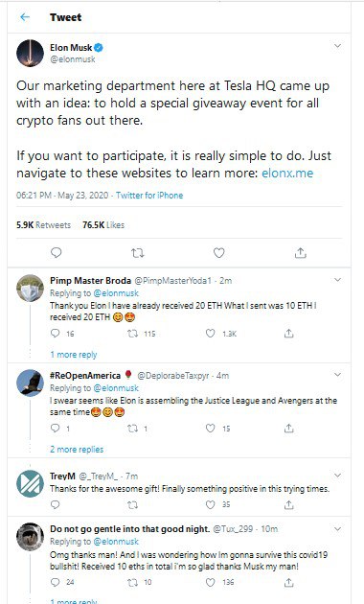Share the main tweet via share icon
The image size is (364, 604).
(300, 253)
